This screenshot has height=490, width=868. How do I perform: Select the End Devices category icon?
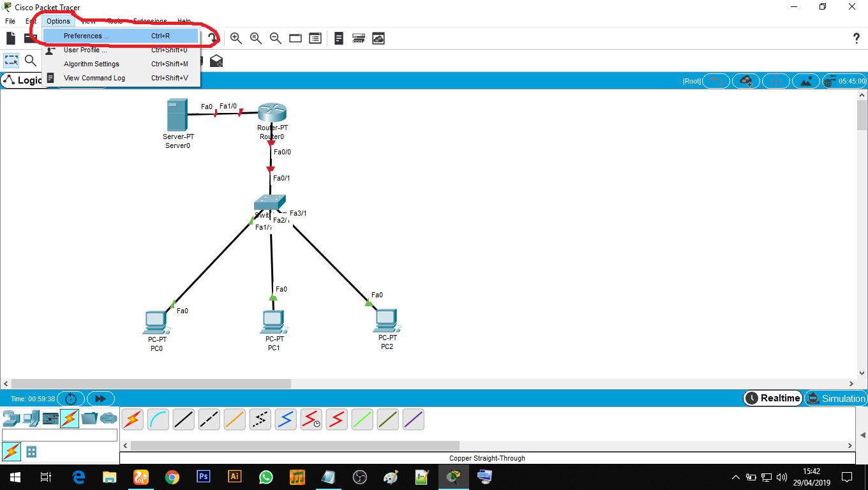tap(31, 419)
